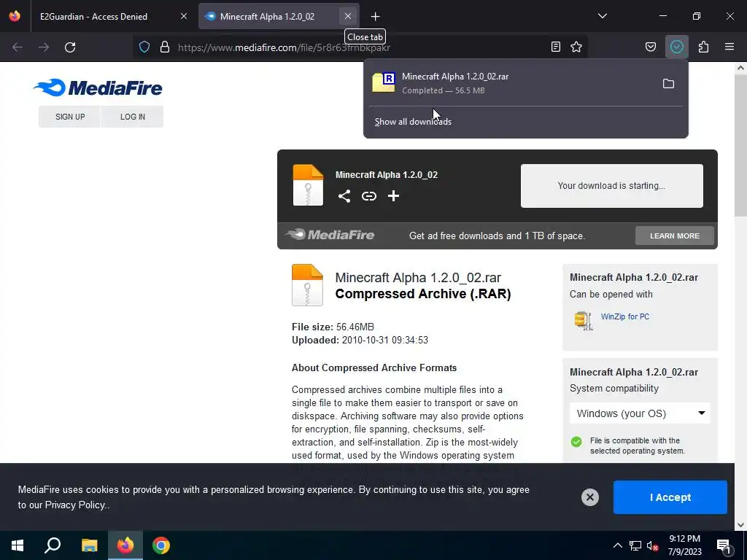Open a new tab with the plus button
This screenshot has height=560, width=747.
[376, 17]
